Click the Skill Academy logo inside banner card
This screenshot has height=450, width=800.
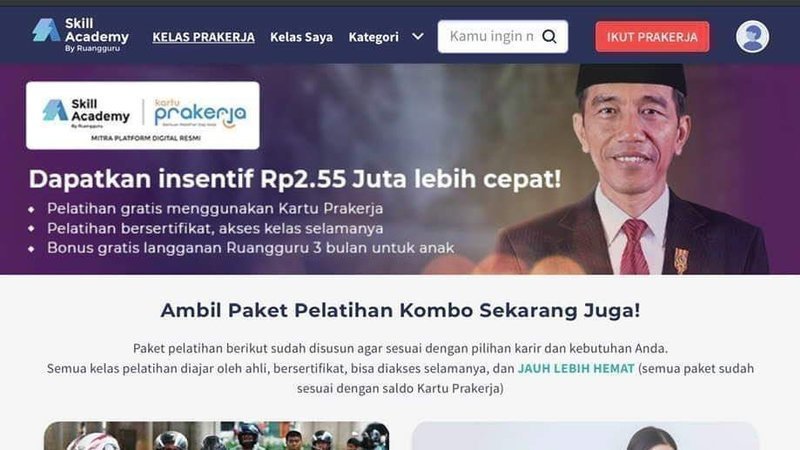point(86,113)
